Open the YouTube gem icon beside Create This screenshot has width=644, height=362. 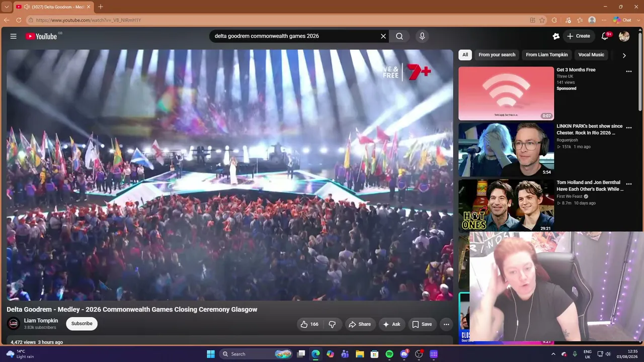556,36
